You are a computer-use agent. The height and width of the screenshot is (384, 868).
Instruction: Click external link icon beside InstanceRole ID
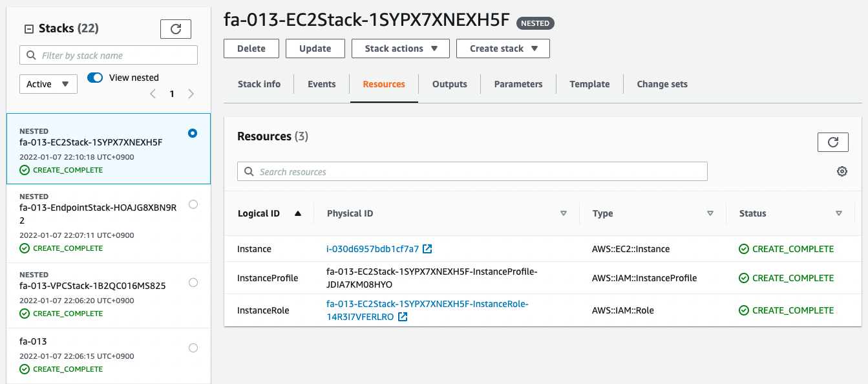[x=403, y=317]
